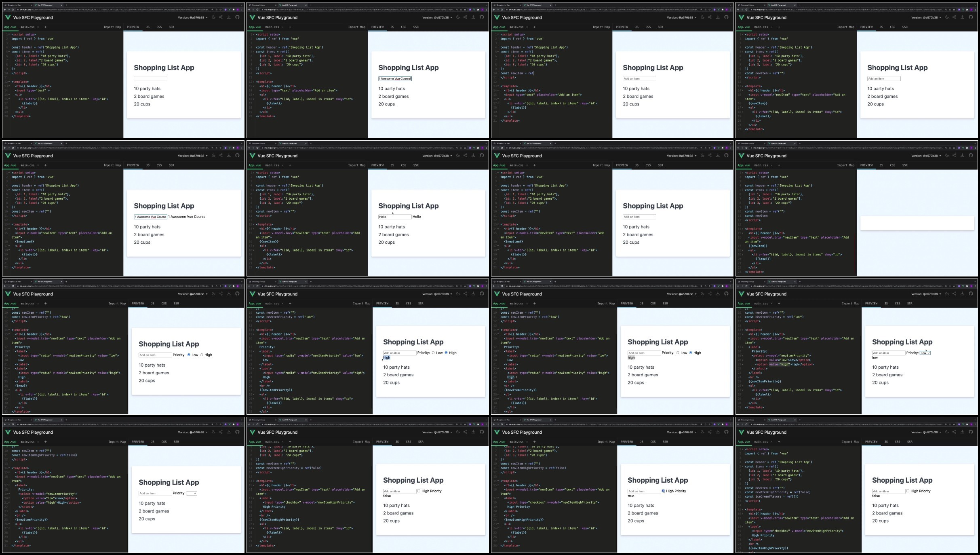Click download icon in frame with checked High Priority
The height and width of the screenshot is (555, 980).
tap(718, 432)
